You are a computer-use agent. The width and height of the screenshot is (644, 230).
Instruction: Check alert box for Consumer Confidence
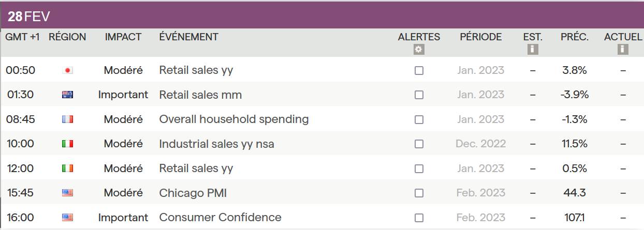tap(419, 218)
